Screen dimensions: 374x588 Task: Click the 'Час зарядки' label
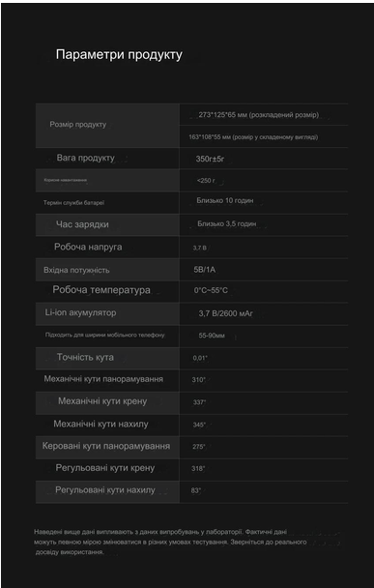pos(82,224)
